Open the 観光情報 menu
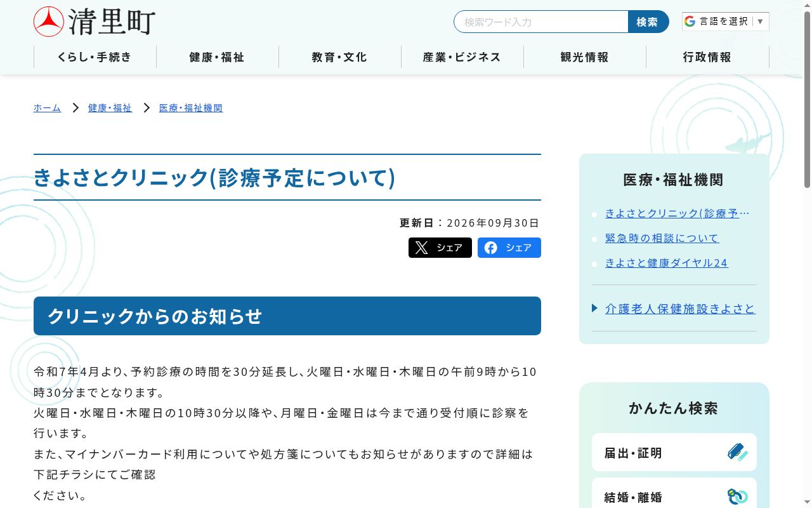Viewport: 812px width, 508px height. click(585, 57)
